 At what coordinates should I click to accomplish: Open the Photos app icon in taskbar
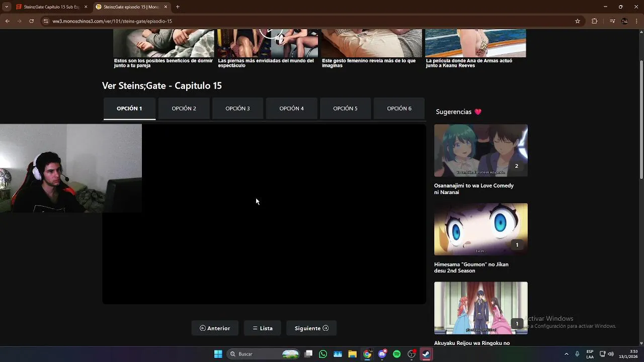[338, 354]
